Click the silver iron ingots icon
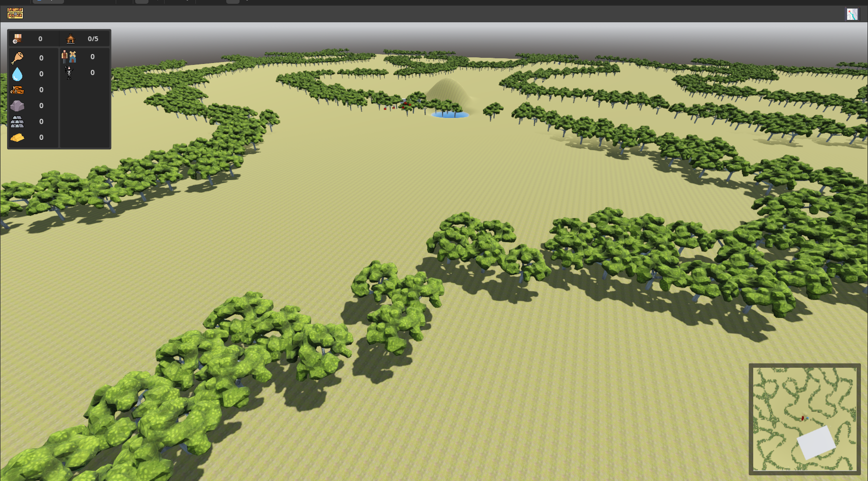 [x=17, y=122]
